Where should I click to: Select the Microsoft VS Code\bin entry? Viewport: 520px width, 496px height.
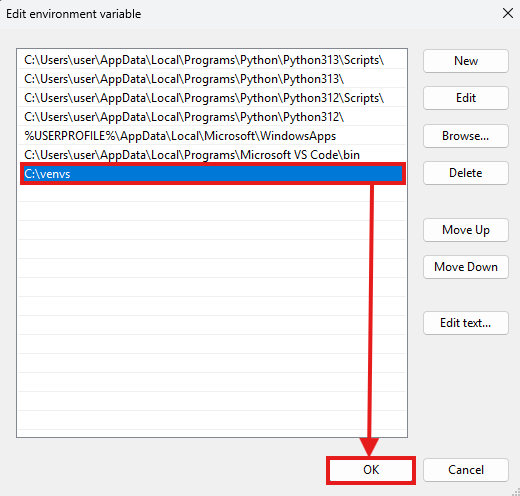(212, 155)
